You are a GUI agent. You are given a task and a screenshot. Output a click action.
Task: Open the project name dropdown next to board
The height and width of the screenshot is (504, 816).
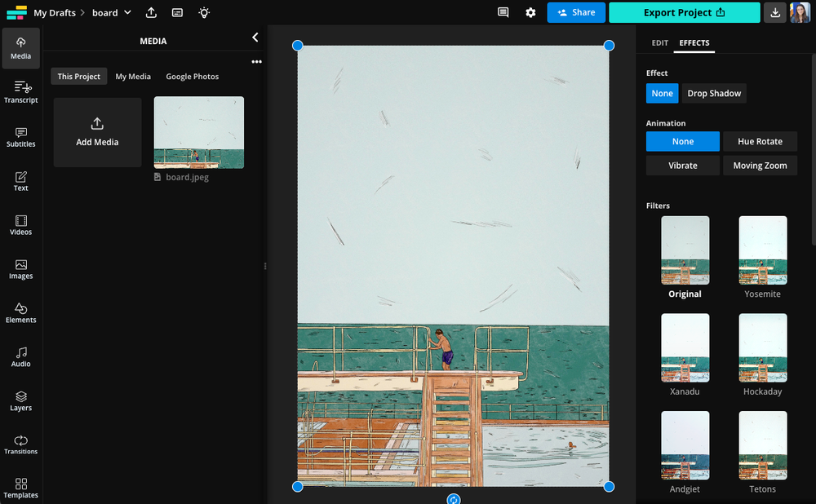pos(129,12)
